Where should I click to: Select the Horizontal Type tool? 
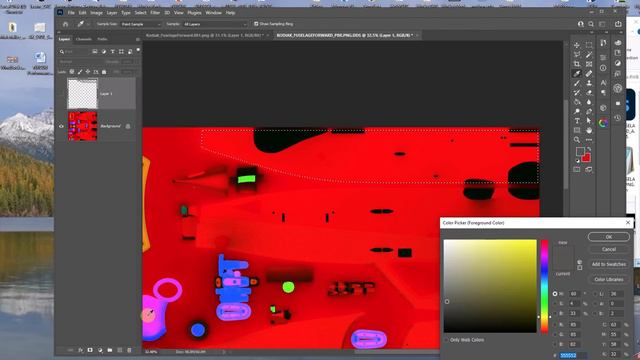pos(577,121)
